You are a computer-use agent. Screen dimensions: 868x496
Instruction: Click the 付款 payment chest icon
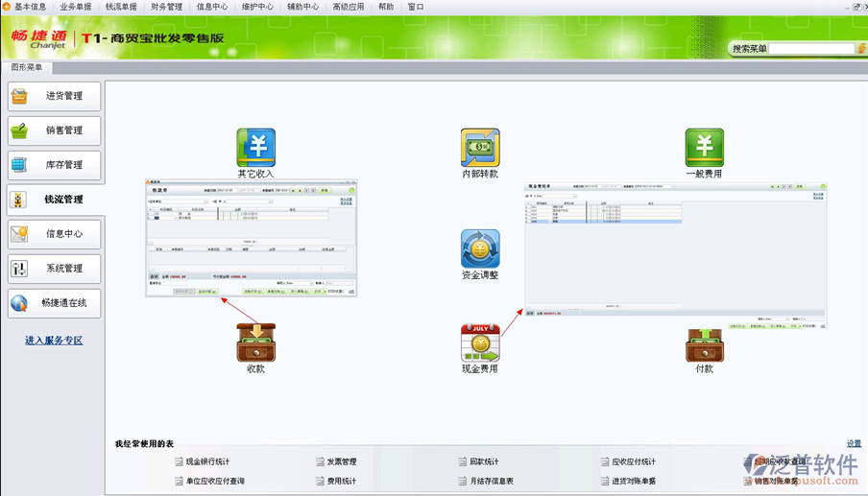click(704, 344)
